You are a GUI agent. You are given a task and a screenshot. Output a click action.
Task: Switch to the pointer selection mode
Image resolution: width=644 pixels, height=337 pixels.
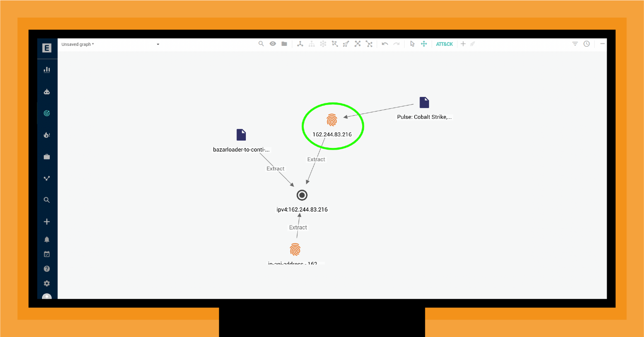[x=412, y=43]
